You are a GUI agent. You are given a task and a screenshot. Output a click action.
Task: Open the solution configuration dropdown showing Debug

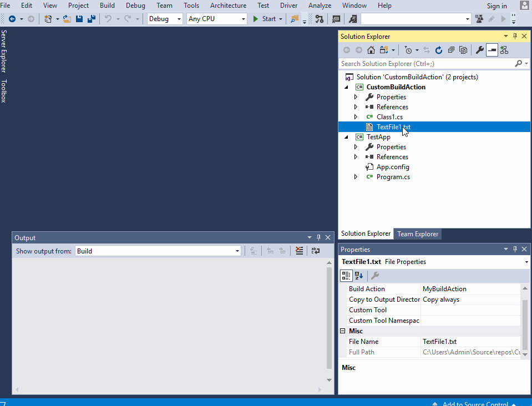coord(165,18)
